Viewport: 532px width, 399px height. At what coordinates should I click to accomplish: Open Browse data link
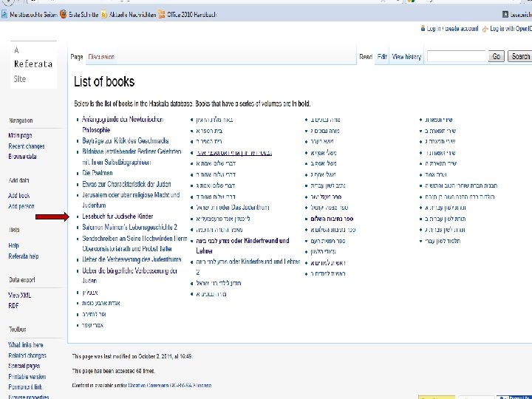(22, 157)
